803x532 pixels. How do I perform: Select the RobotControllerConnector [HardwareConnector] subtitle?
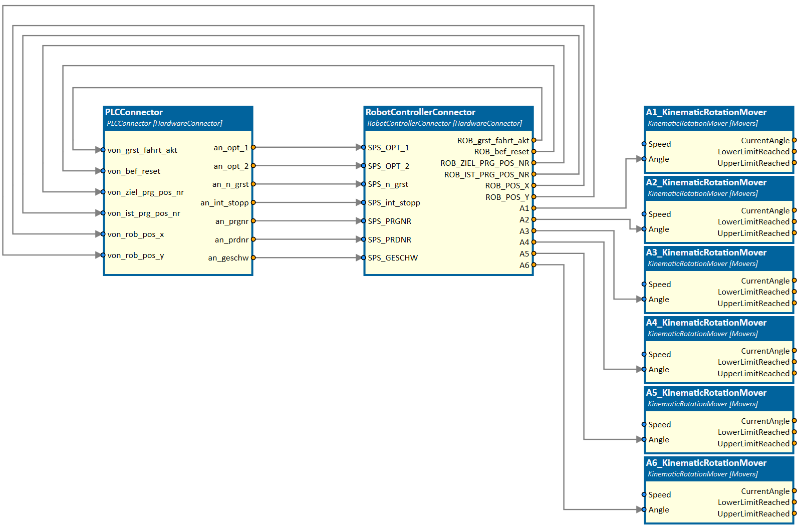(x=444, y=123)
